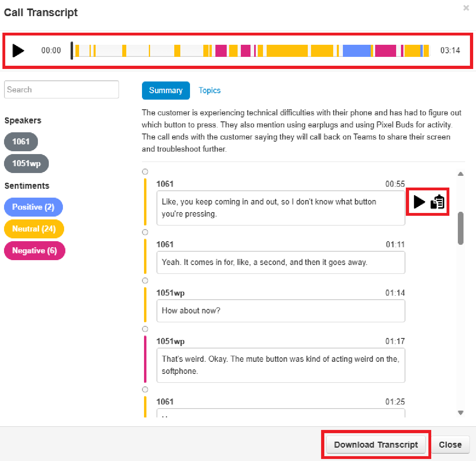Jump to the large blue segment on the timeline
Image resolution: width=476 pixels, height=461 pixels.
pos(357,51)
